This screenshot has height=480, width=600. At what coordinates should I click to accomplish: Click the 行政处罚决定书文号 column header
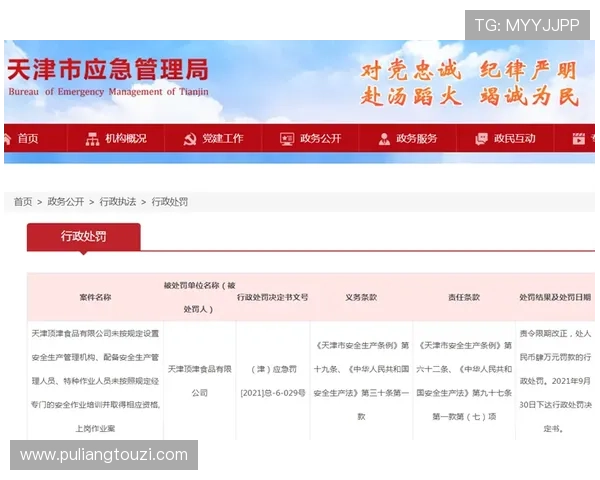pos(272,297)
